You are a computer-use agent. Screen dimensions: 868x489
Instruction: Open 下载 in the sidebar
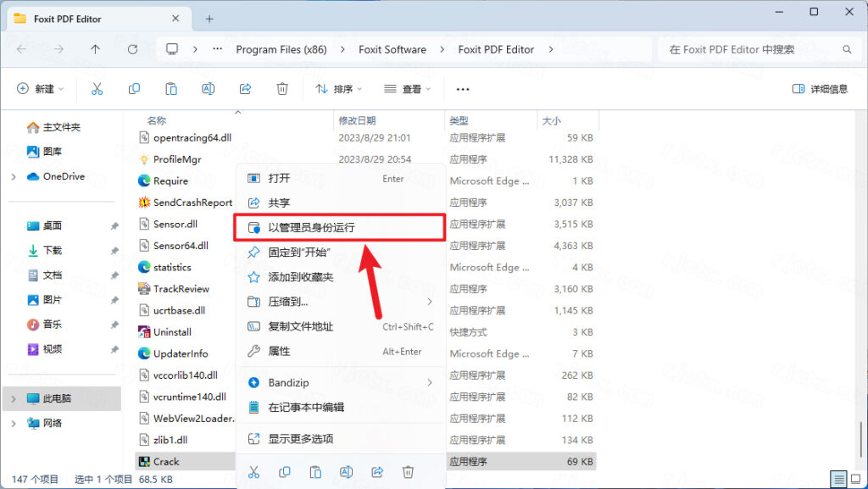44,251
